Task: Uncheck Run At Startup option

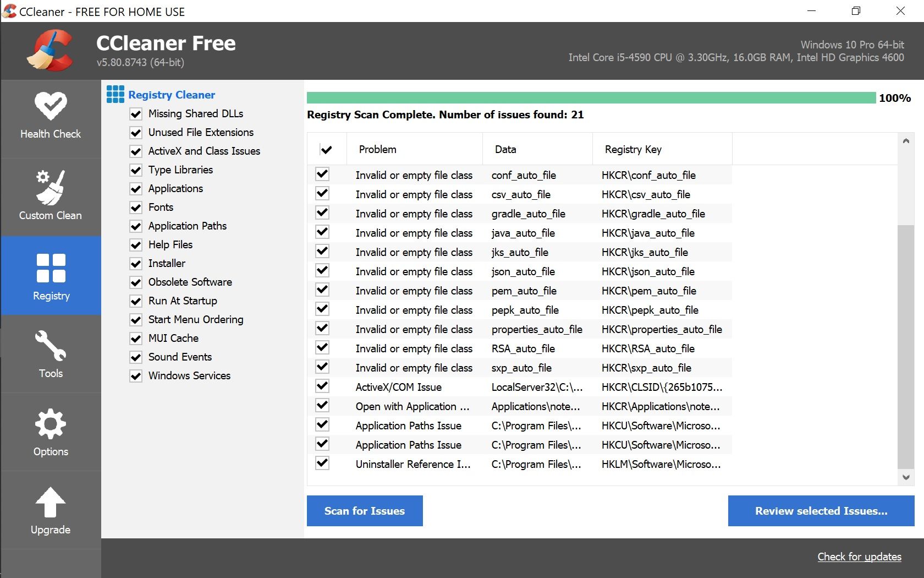Action: 136,301
